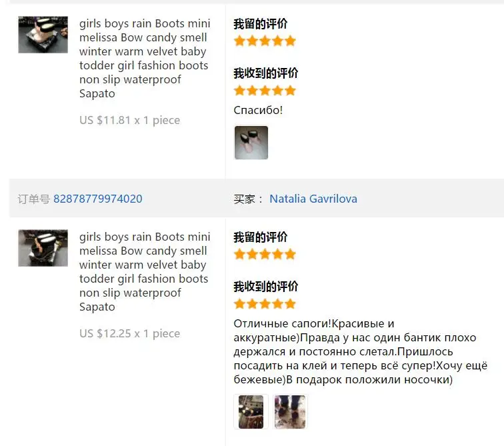Open second product thumbnail black boots
Image resolution: width=504 pixels, height=446 pixels.
pyautogui.click(x=43, y=248)
